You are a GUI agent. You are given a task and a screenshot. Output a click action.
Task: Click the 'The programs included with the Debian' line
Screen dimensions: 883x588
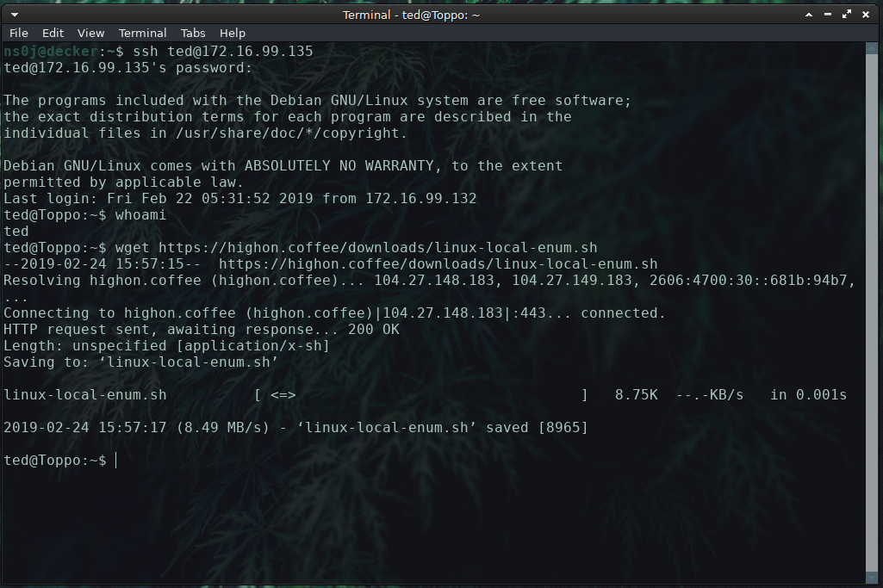point(318,101)
